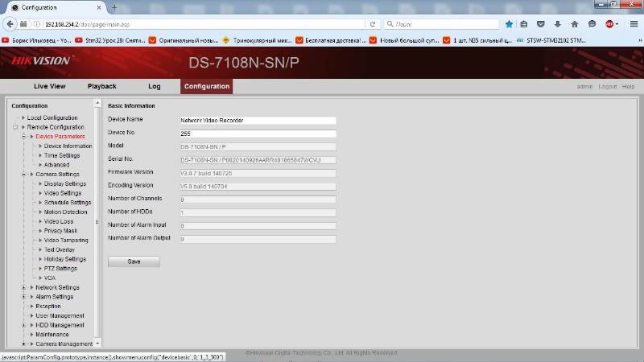Select Device Information in the tree
The width and height of the screenshot is (644, 362).
[x=68, y=146]
